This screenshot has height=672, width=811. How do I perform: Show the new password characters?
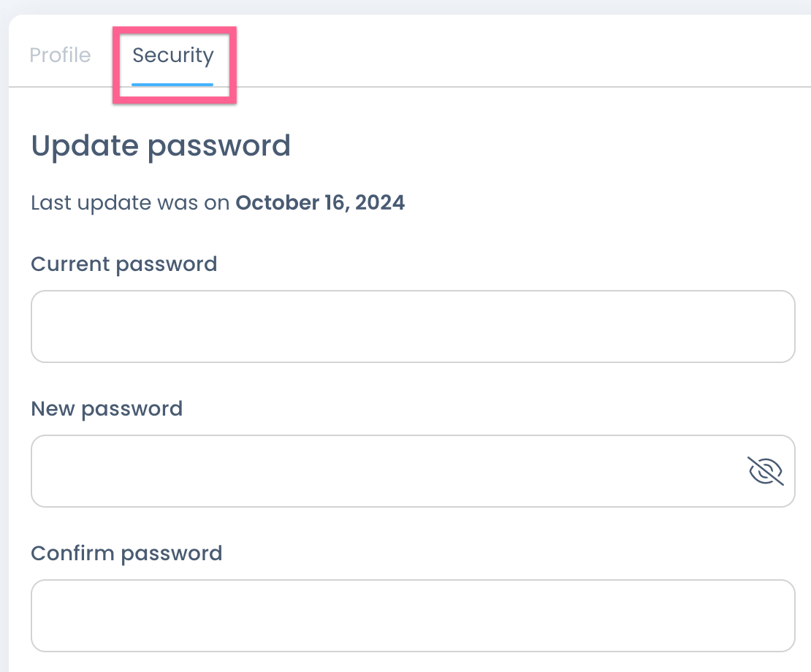point(766,471)
